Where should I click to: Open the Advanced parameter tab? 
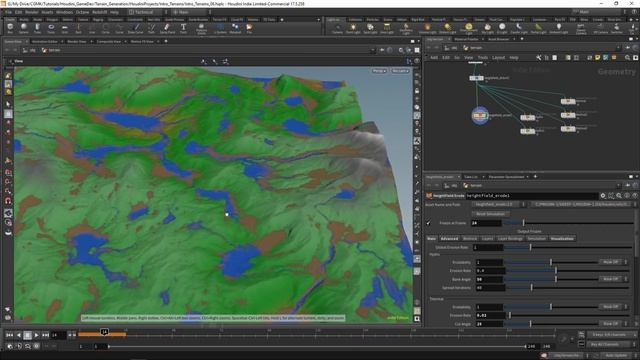449,238
